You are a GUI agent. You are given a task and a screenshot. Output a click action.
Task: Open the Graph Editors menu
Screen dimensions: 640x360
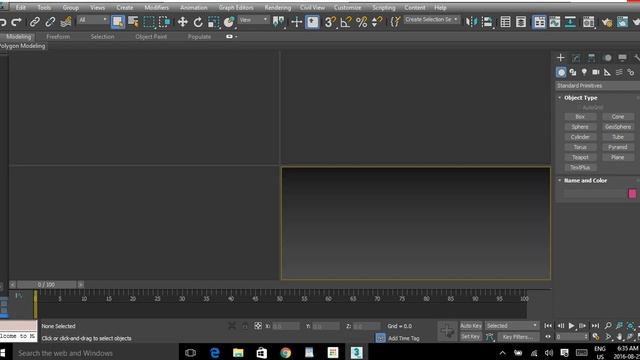coord(236,7)
